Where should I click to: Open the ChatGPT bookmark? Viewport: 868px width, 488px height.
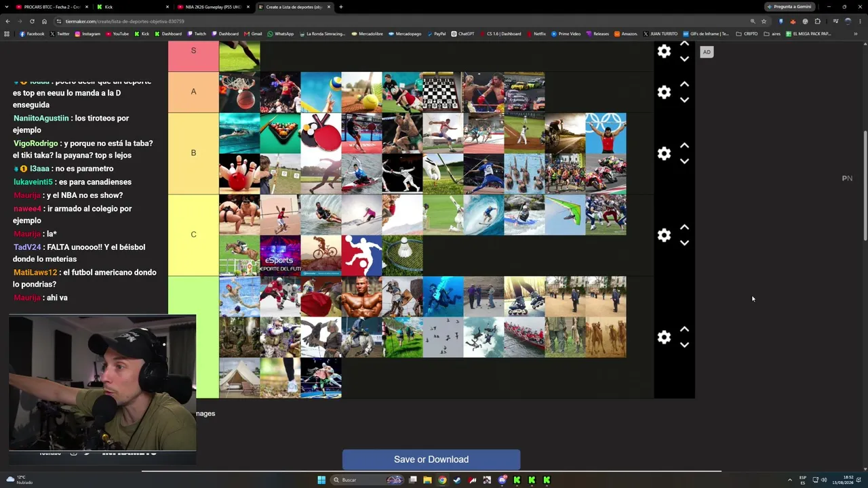tap(463, 33)
